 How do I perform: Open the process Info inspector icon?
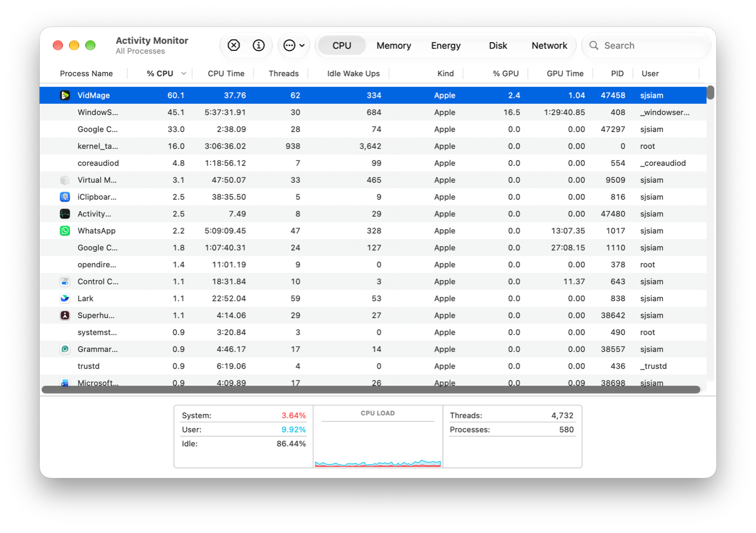click(x=259, y=45)
